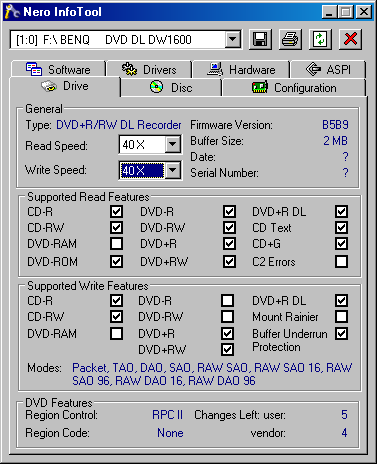Switch to the Drivers tab
Screen dimensions: 377x464
click(149, 69)
